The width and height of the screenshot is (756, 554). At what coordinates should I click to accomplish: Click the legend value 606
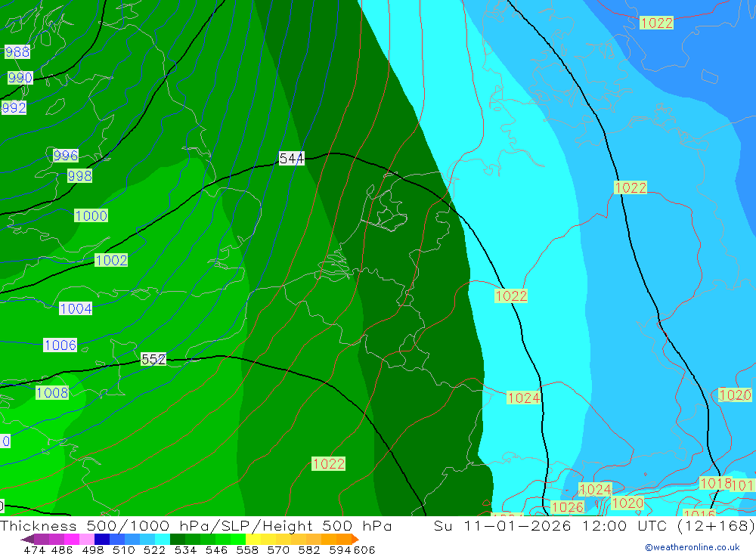tap(364, 549)
